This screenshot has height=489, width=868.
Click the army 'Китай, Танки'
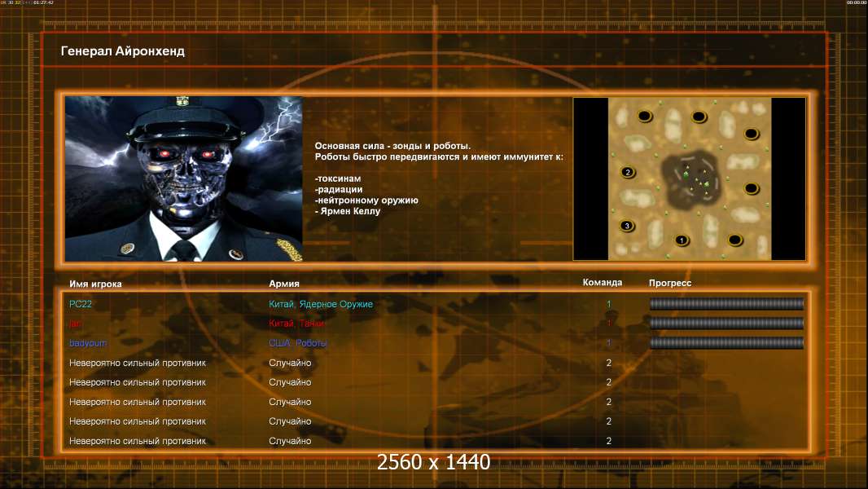pos(296,324)
